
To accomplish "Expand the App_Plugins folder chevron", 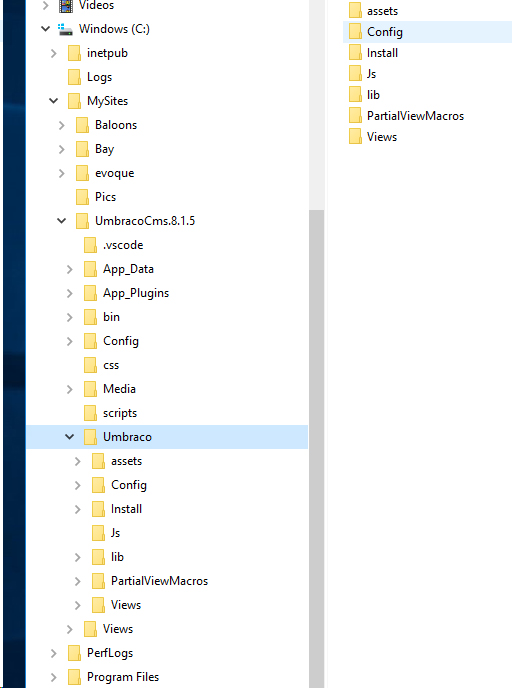I will (70, 293).
